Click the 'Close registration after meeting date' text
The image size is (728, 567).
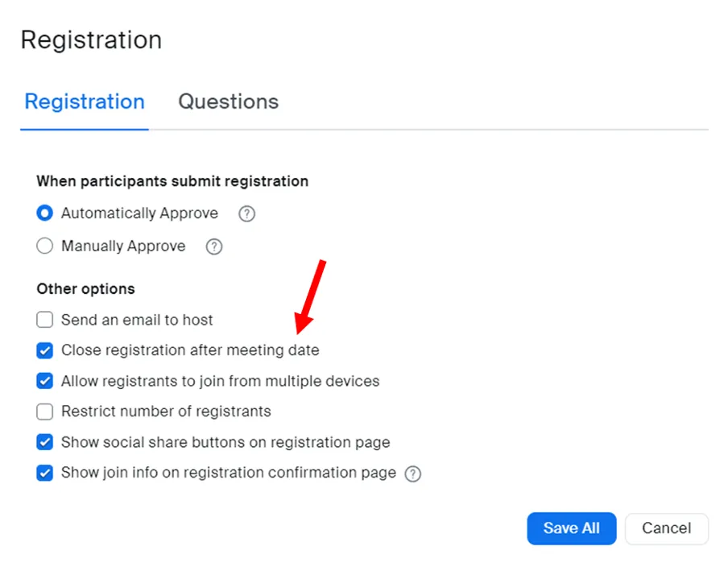[x=190, y=350]
